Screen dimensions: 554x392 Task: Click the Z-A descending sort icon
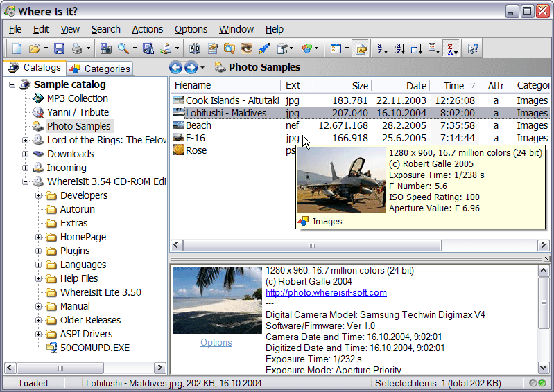click(451, 48)
